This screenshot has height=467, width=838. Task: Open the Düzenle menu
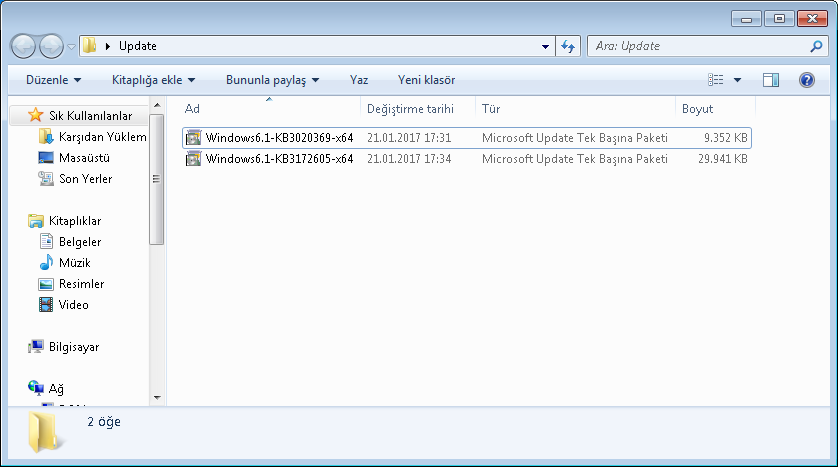(53, 80)
